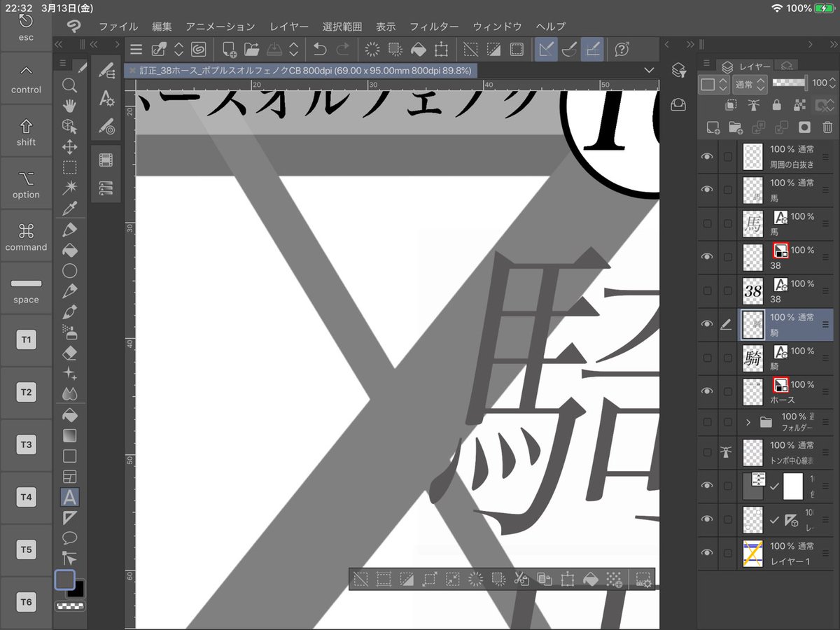Select the Airbrush tool
840x630 pixels.
pos(69,332)
